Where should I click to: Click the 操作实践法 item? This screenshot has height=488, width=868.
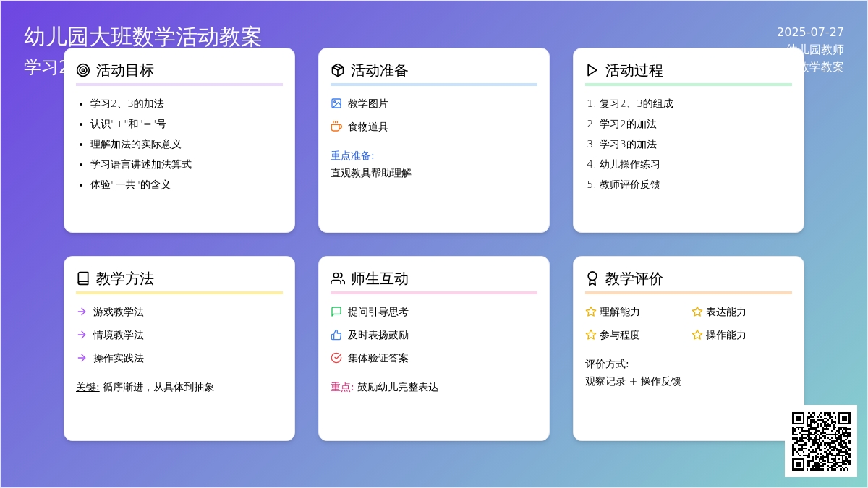pyautogui.click(x=119, y=358)
